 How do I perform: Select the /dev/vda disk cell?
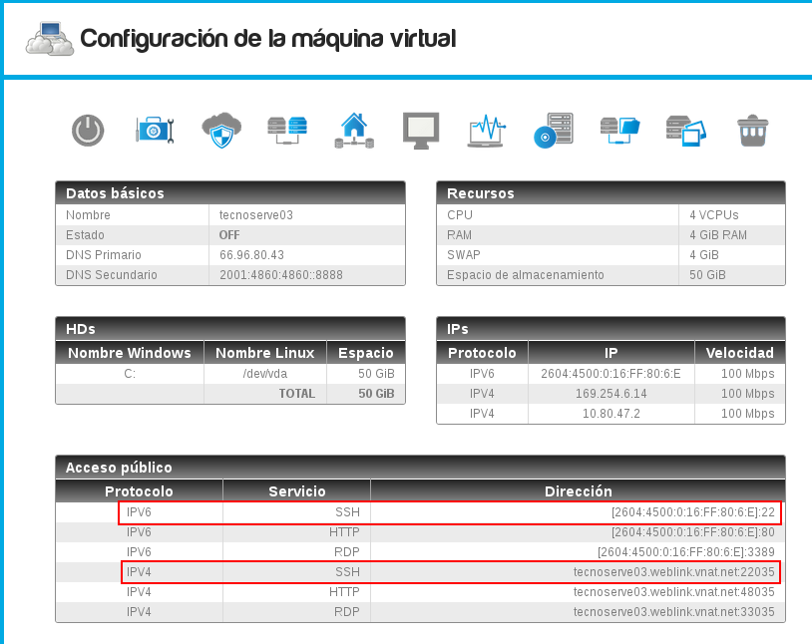[x=265, y=374]
